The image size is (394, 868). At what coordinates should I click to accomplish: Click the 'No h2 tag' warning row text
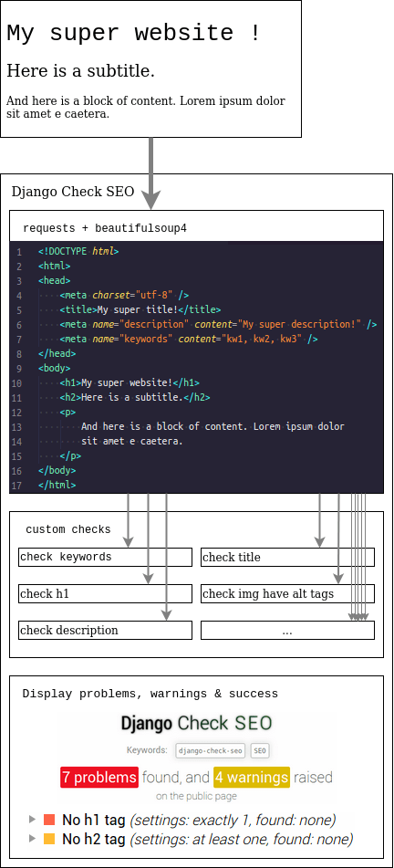pyautogui.click(x=94, y=839)
